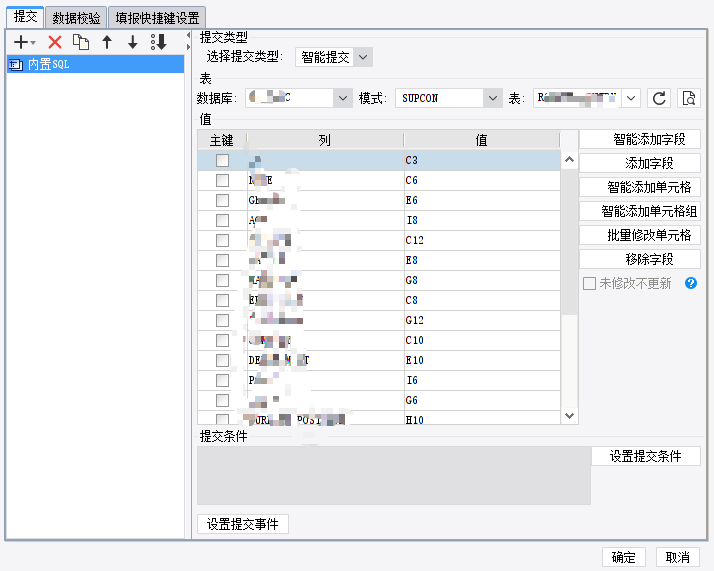The height and width of the screenshot is (571, 714).
Task: Click the 设置提交事件 button
Action: pos(243,524)
